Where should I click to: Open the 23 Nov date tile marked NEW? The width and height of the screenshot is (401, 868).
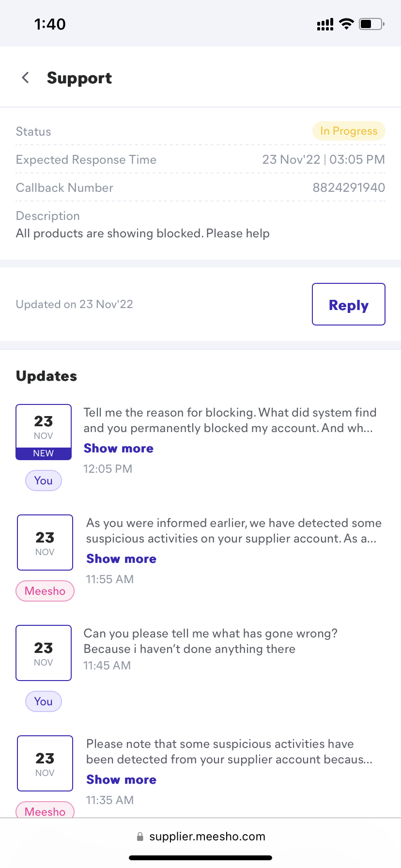[x=44, y=432]
